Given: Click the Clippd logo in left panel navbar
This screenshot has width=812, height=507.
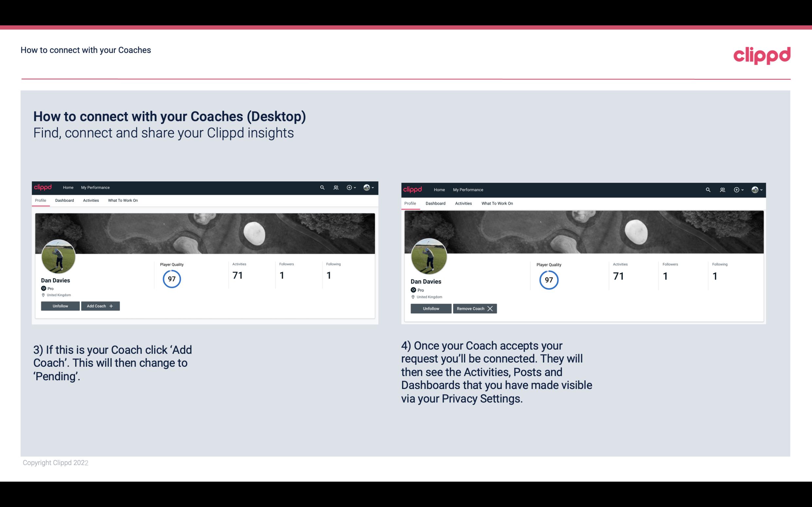Looking at the screenshot, I should pos(43,188).
